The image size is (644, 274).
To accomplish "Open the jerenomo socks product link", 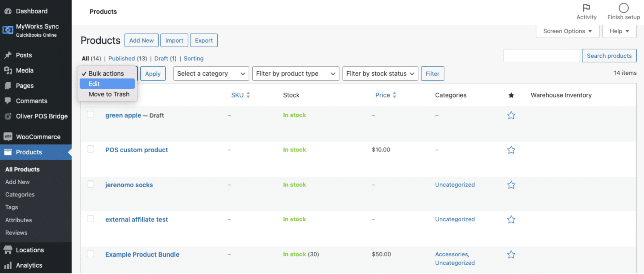I will (129, 185).
